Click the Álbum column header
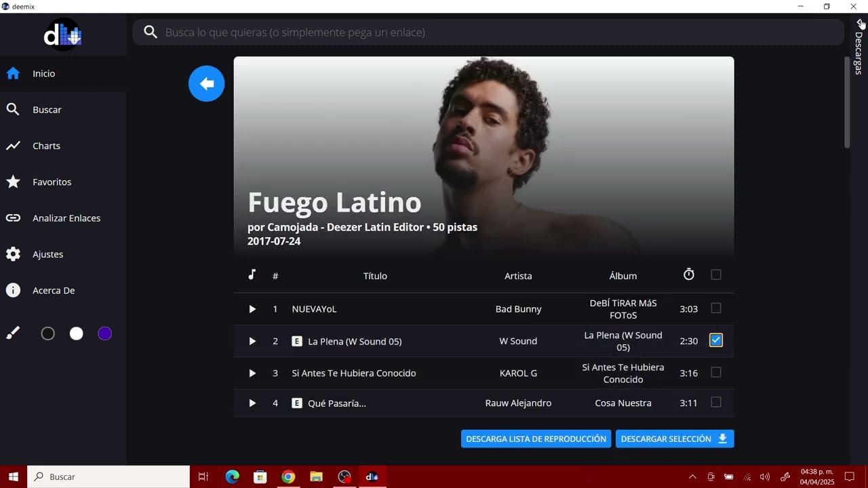Screen dimensions: 868x488 (623, 276)
